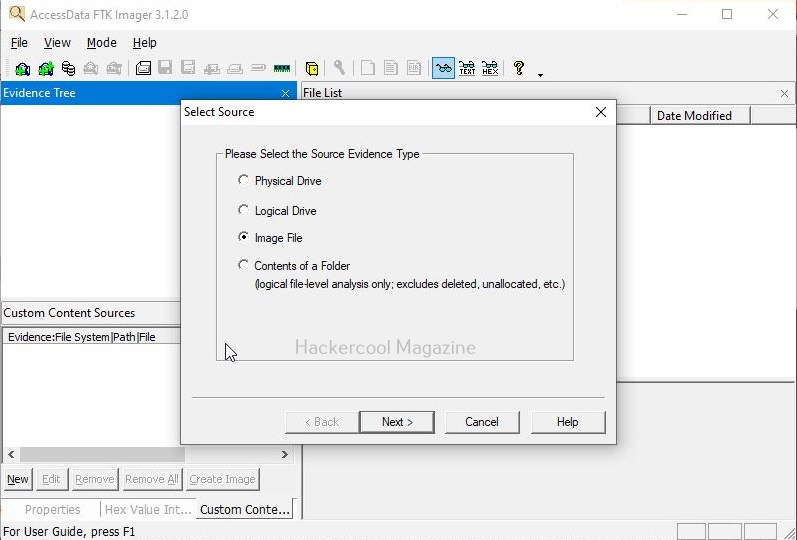The image size is (797, 540).
Task: Click the Add Evidence Item toolbar icon
Action: click(22, 69)
